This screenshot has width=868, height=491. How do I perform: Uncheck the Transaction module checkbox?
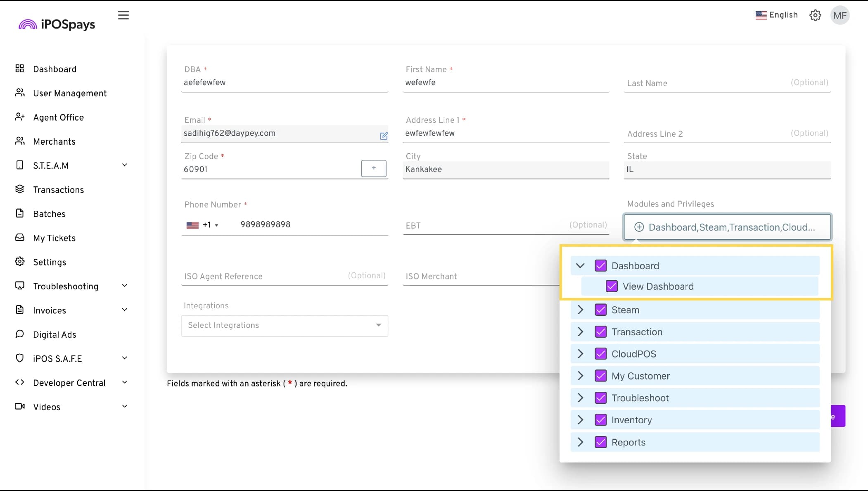[x=600, y=332]
